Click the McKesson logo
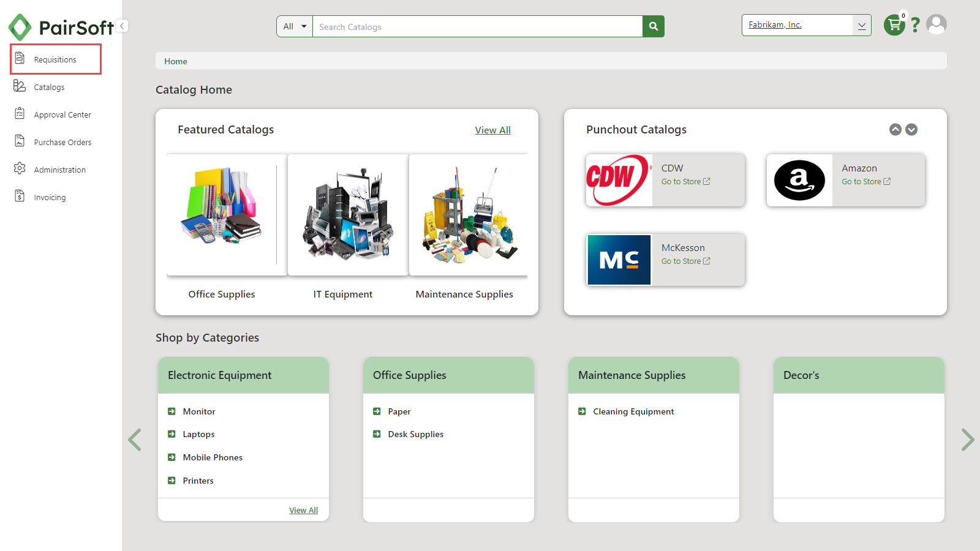 pos(619,260)
